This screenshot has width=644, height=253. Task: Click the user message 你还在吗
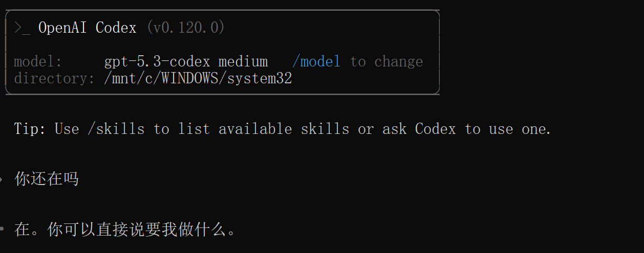click(x=47, y=179)
